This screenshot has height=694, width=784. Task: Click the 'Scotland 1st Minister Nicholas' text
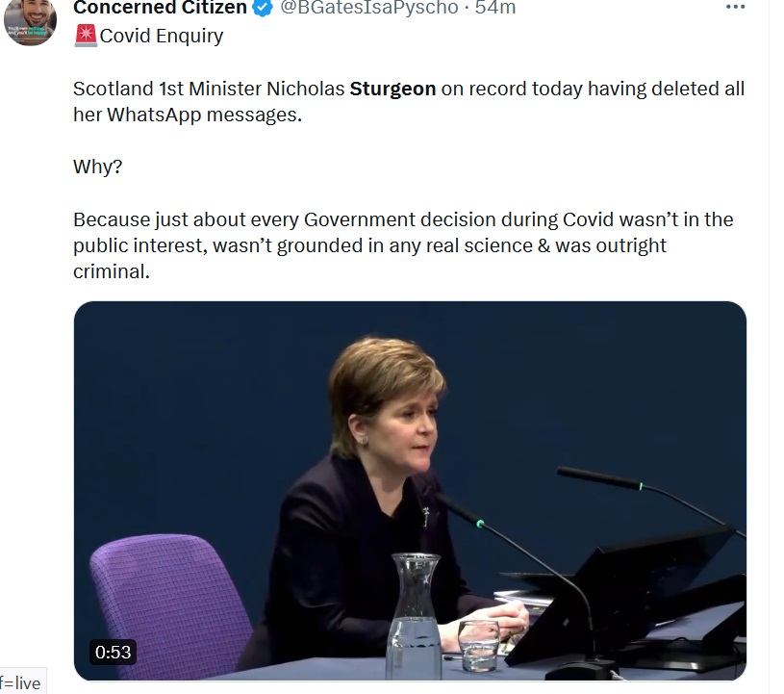click(209, 90)
